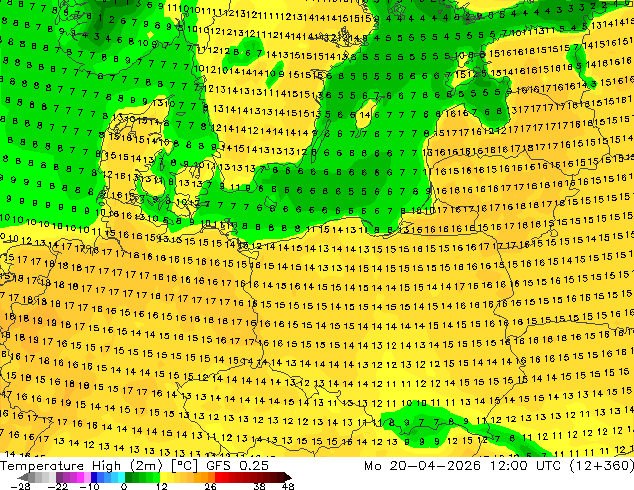Click the "48" legend scale value

tap(288, 486)
